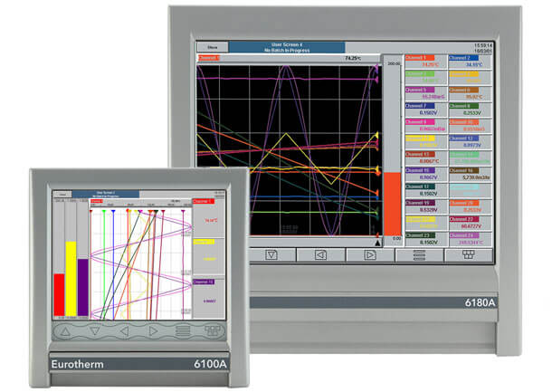Click the 6180A model label on the large recorder

tap(480, 302)
